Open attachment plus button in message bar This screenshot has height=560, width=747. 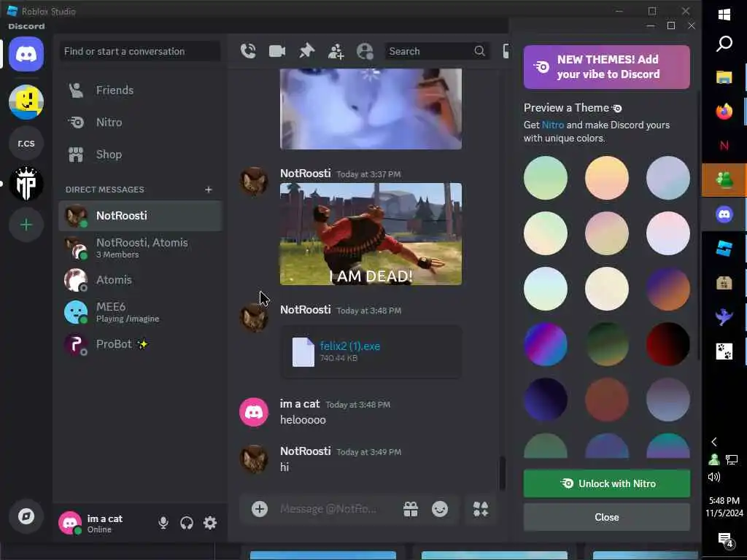tap(260, 509)
